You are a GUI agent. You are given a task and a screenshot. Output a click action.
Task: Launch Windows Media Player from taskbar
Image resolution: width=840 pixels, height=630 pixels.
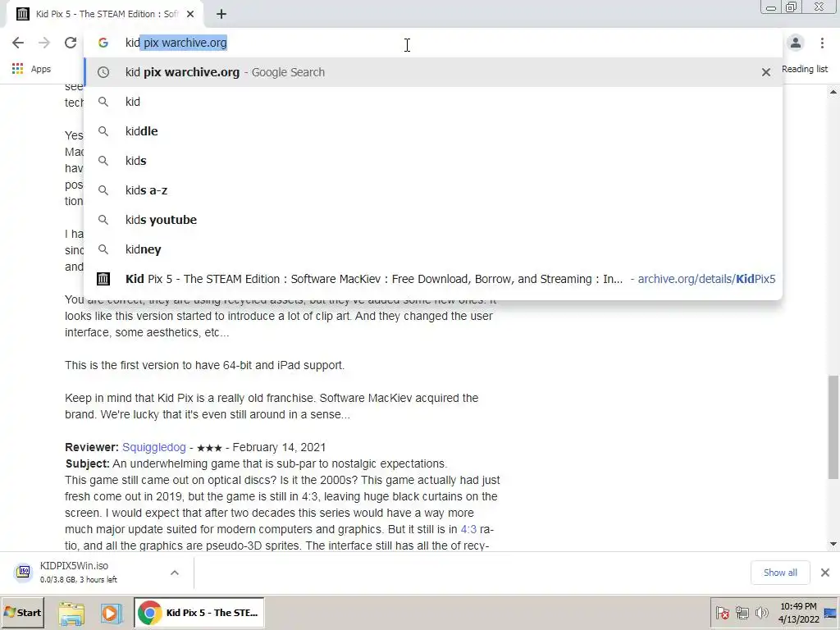click(x=111, y=613)
